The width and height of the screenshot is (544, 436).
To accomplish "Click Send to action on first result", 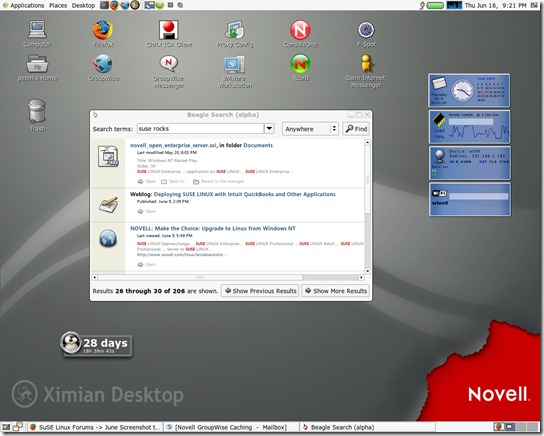I will 174,181.
